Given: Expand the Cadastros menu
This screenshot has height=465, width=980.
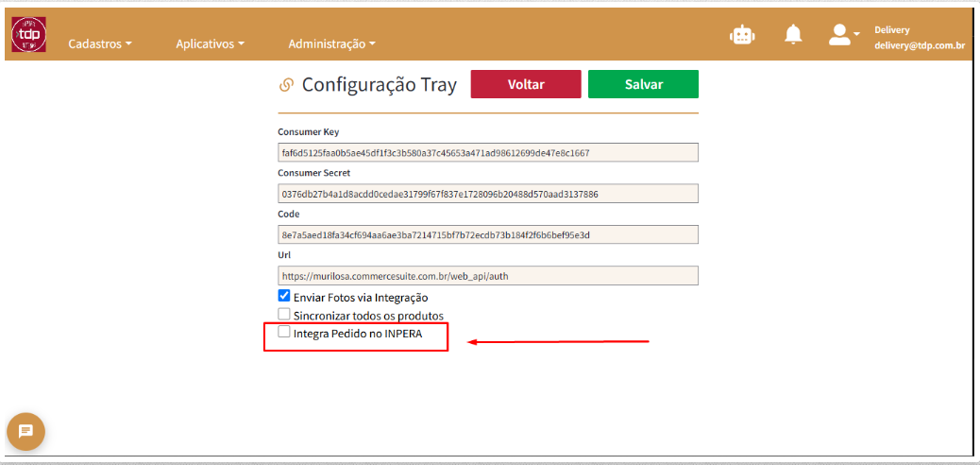Looking at the screenshot, I should point(100,43).
